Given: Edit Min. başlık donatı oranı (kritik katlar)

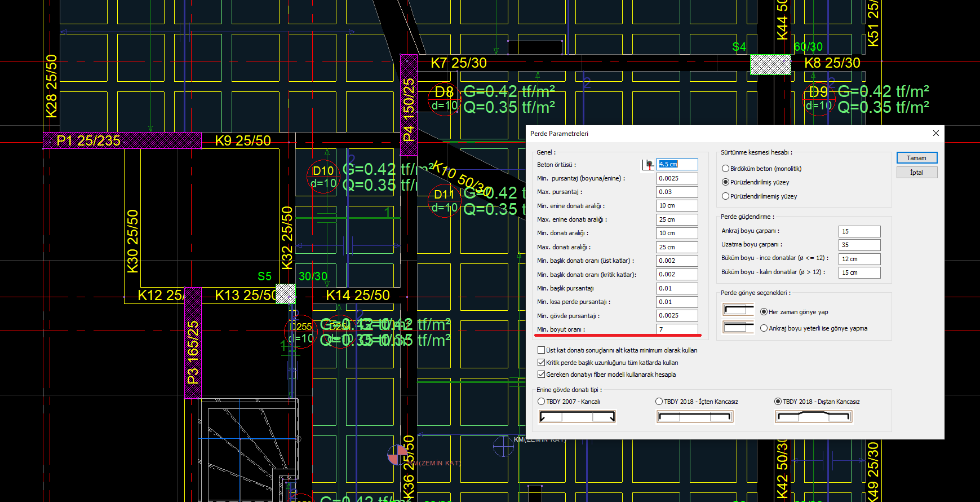Looking at the screenshot, I should click(x=677, y=274).
